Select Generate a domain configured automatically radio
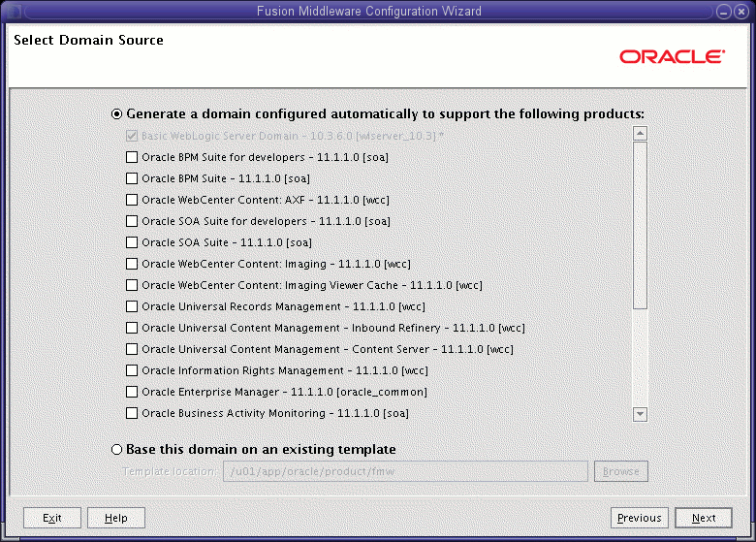The height and width of the screenshot is (542, 756). tap(116, 114)
